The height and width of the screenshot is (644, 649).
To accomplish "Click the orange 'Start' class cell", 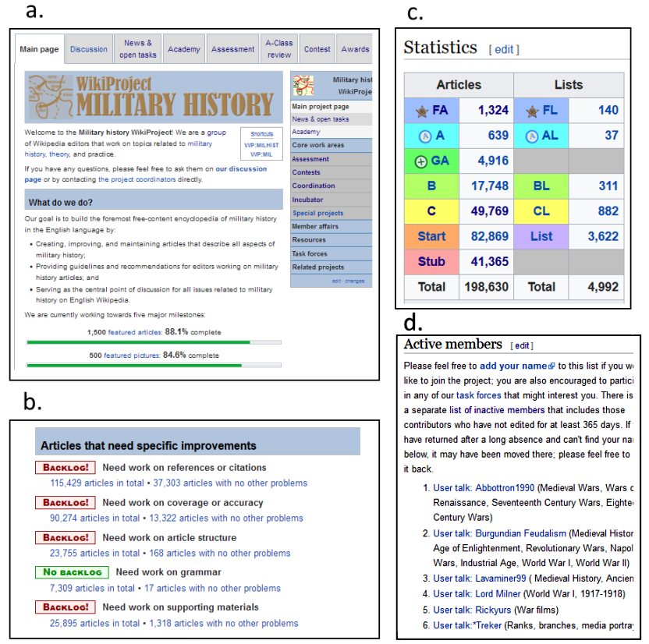I will tap(431, 236).
